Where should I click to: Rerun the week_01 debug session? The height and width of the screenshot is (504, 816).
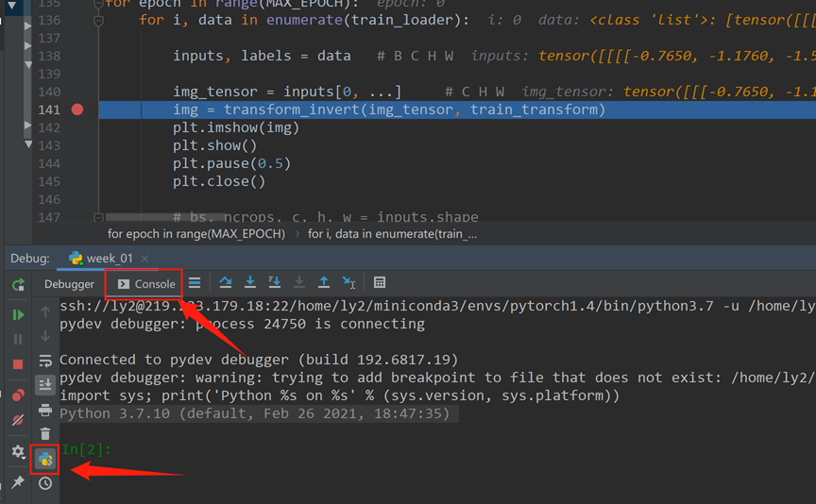pos(18,284)
